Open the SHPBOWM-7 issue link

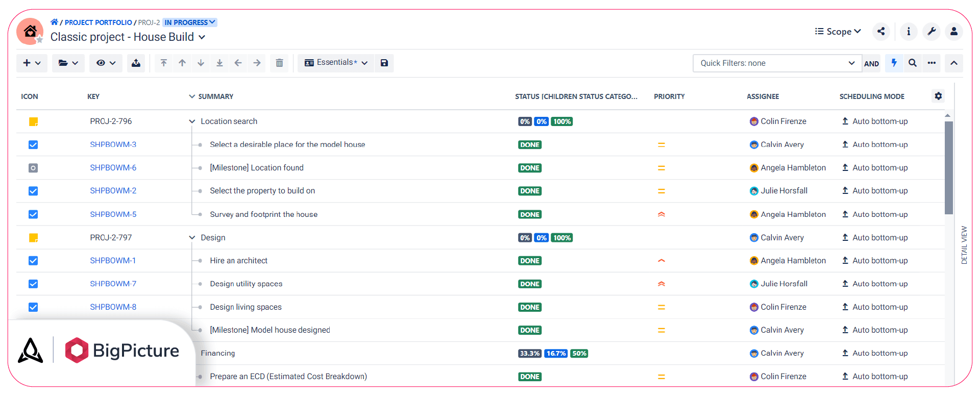113,284
